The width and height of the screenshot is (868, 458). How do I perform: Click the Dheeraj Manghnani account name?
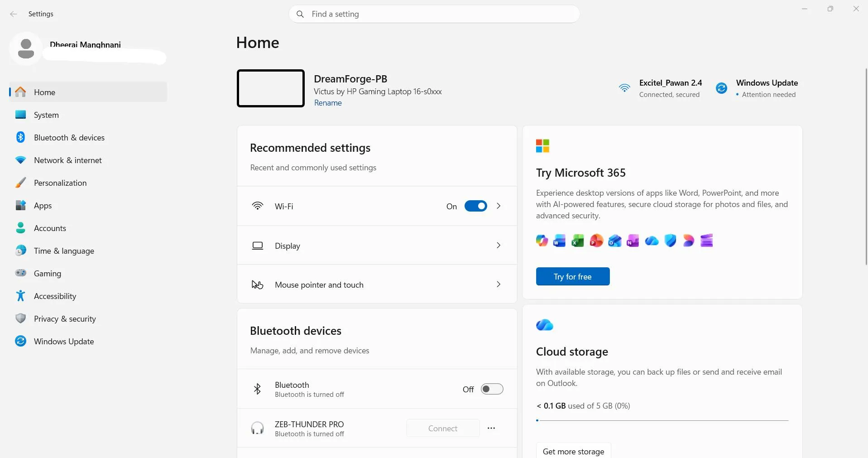85,44
